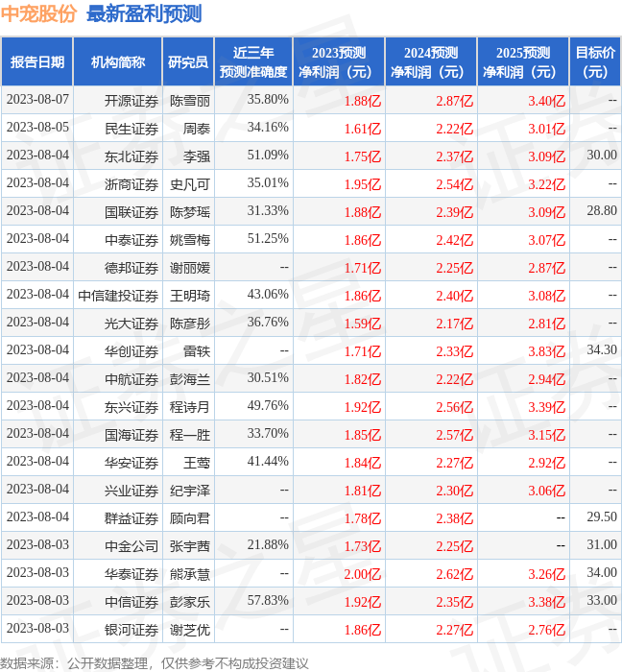
Task: Click the 研究员 column header
Action: click(x=188, y=61)
